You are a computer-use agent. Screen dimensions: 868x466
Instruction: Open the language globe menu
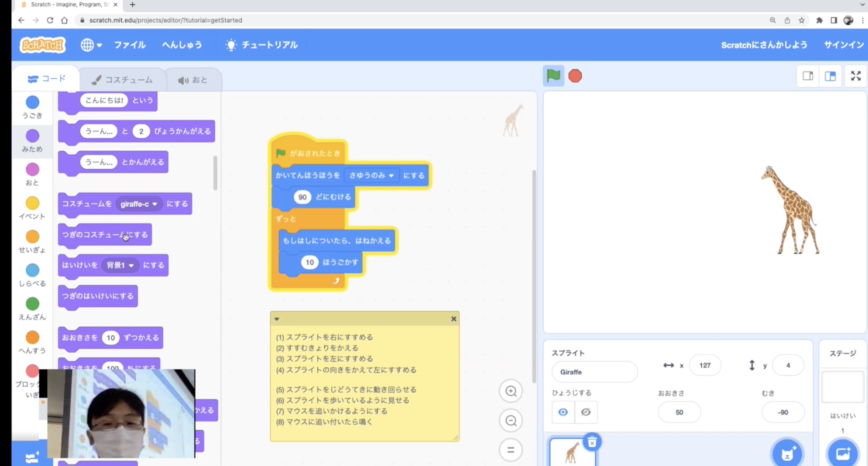click(91, 45)
